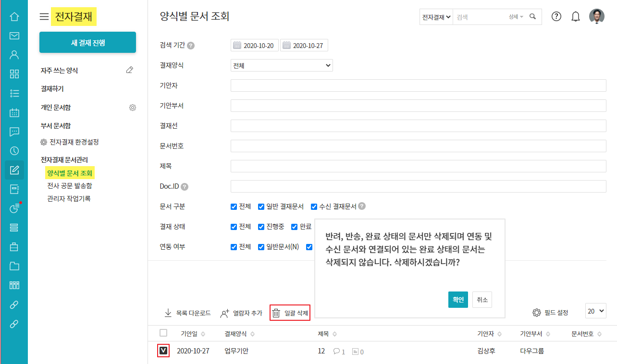Check the select-all checkbox in table header
Screen dimensions: 617x364
tap(163, 333)
